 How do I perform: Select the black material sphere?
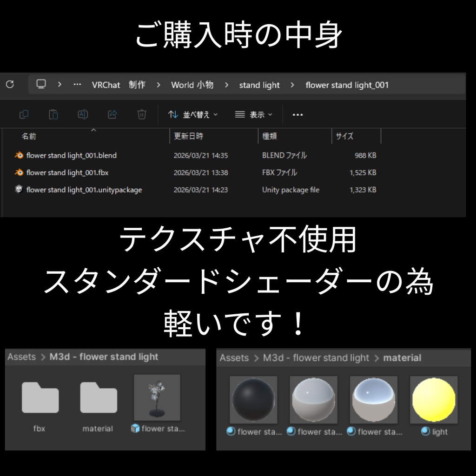[x=253, y=399]
